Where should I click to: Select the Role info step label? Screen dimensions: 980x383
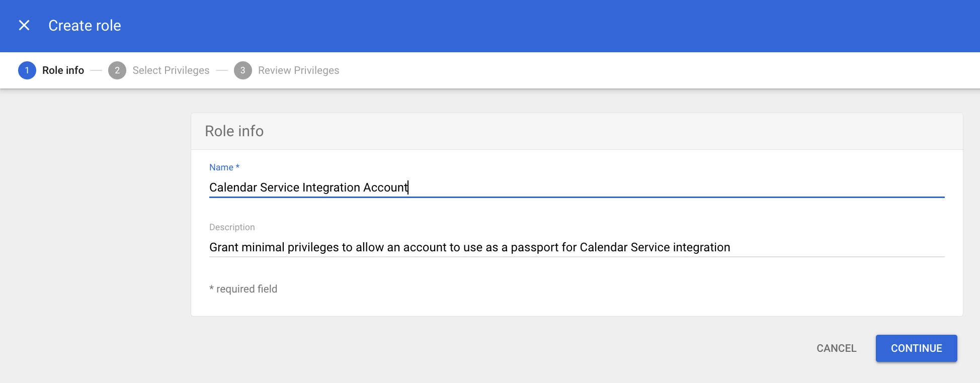(63, 70)
